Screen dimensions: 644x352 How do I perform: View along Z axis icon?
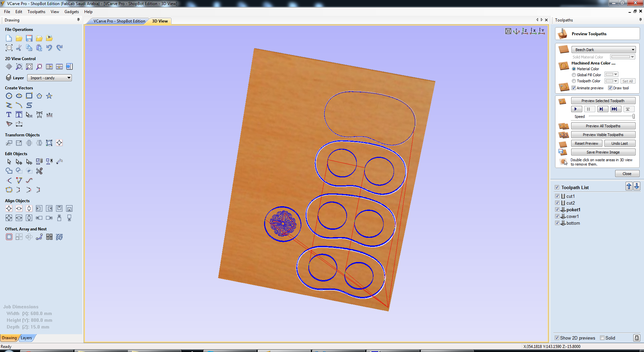pyautogui.click(x=525, y=31)
